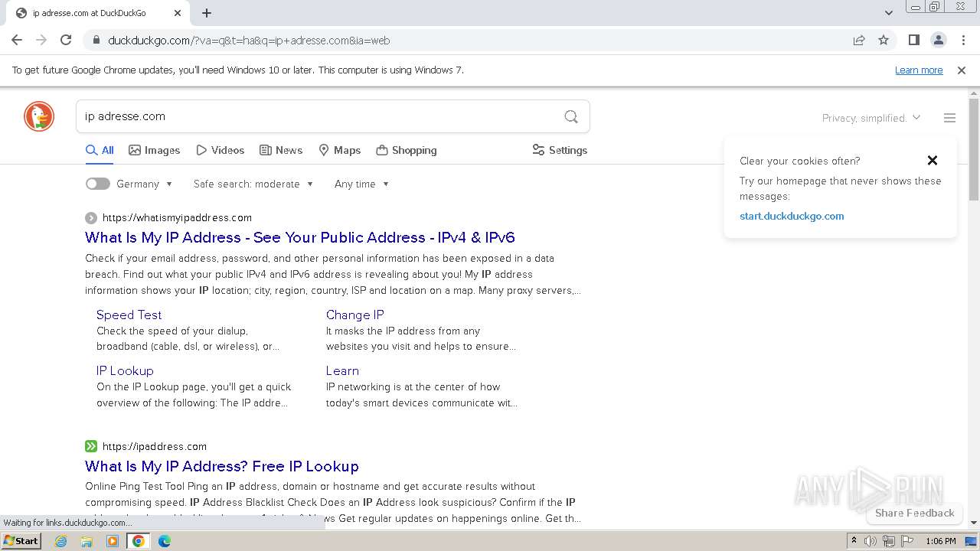Expand the Germany region dropdown
Image resolution: width=980 pixels, height=551 pixels.
pyautogui.click(x=145, y=184)
